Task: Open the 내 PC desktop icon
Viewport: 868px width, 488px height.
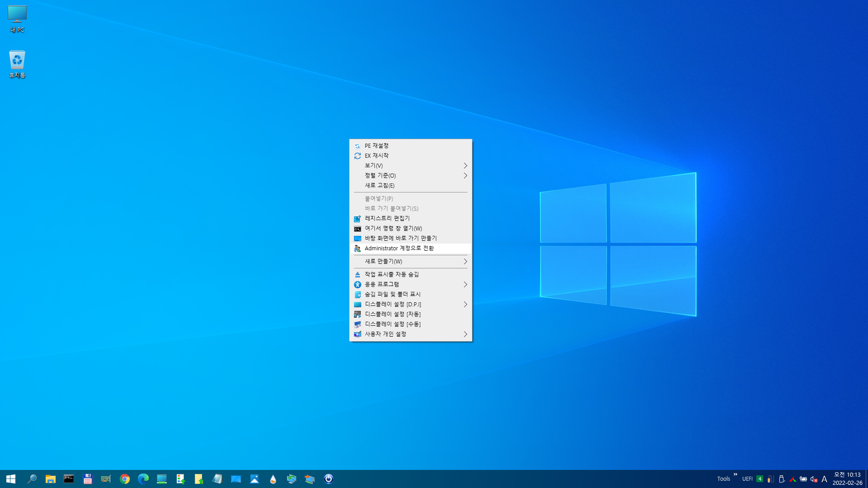Action: point(17,19)
